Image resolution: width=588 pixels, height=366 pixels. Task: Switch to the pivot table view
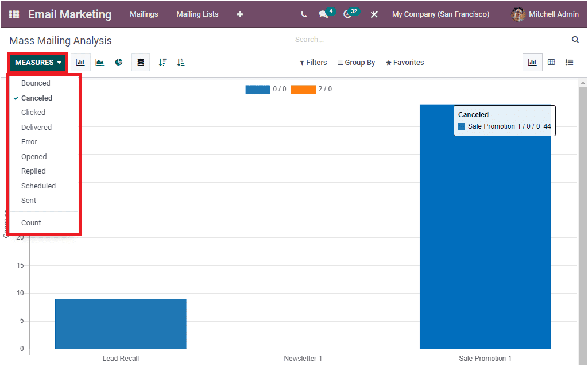pyautogui.click(x=551, y=62)
